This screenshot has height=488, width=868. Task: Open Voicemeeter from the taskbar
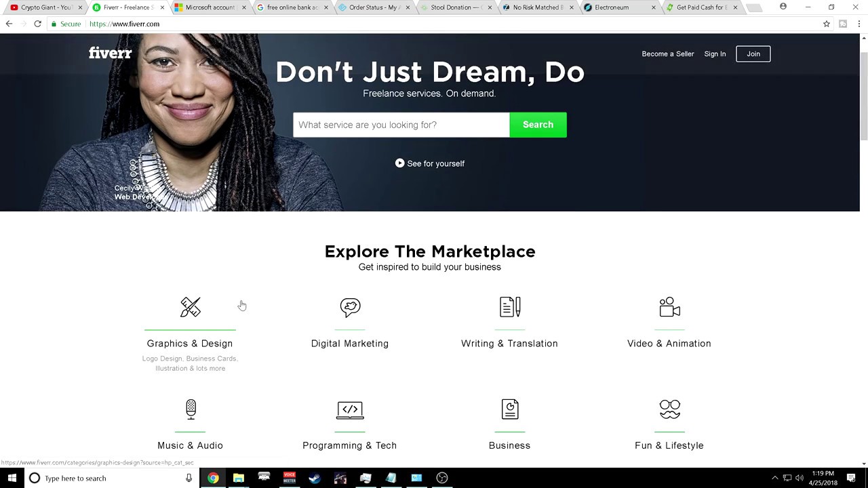click(290, 478)
